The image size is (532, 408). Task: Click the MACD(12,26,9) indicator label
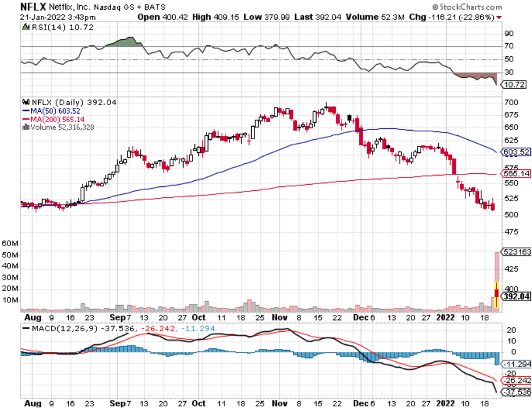pos(58,327)
